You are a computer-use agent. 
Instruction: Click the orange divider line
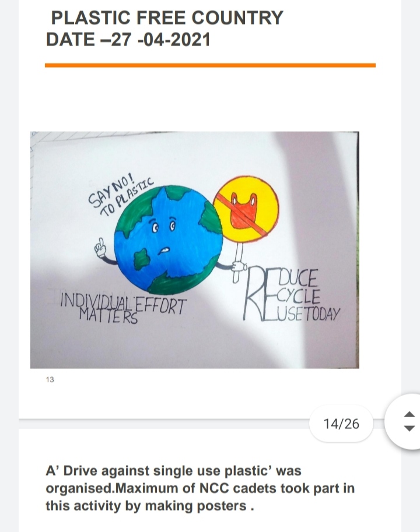tap(210, 65)
